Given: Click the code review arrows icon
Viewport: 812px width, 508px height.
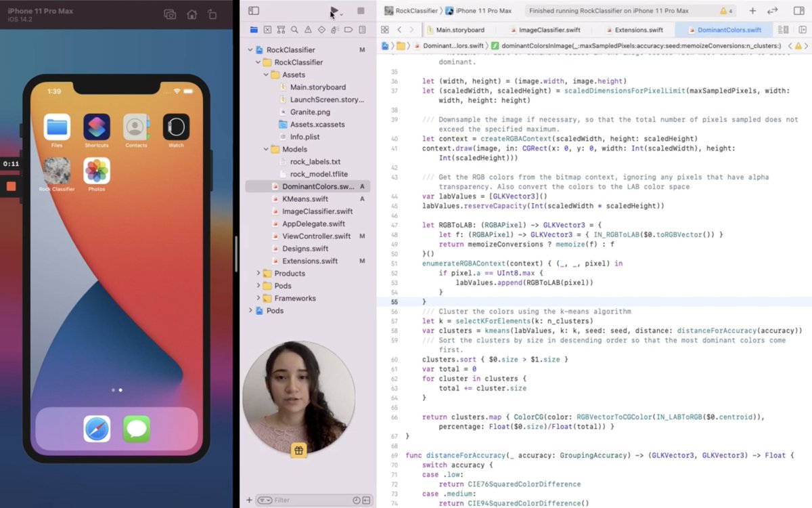Looking at the screenshot, I should [773, 11].
